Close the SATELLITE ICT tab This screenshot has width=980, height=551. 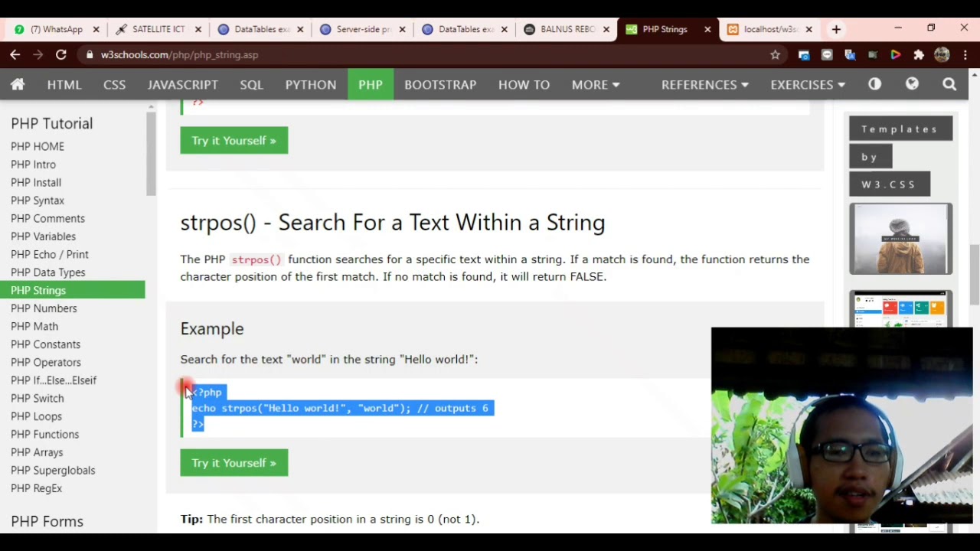[x=198, y=29]
